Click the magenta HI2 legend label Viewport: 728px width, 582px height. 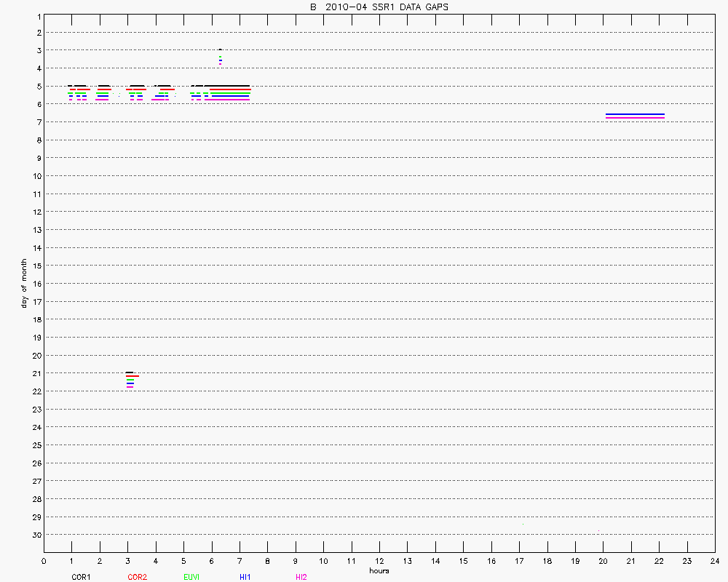[301, 577]
